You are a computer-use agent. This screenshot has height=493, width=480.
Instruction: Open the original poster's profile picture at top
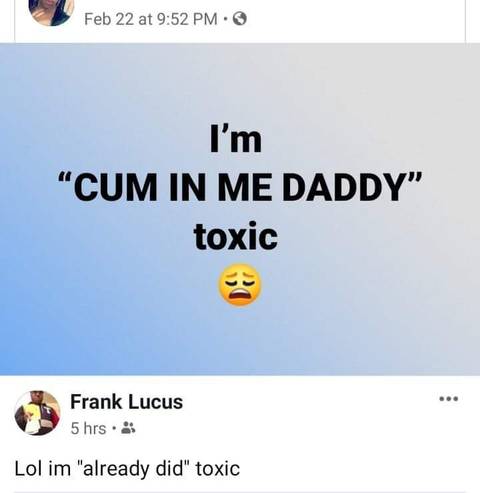click(51, 12)
